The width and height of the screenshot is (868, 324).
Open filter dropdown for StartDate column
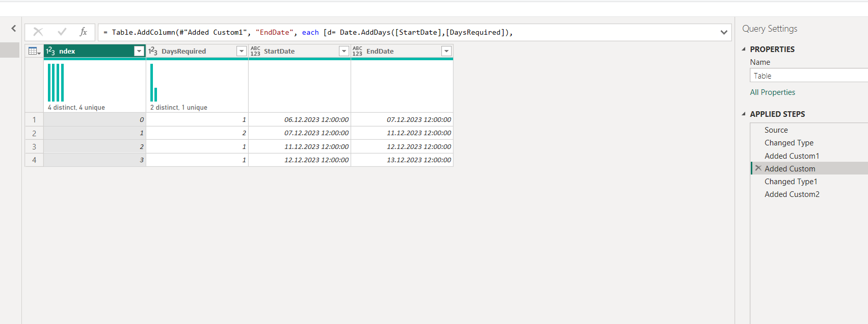(x=344, y=51)
